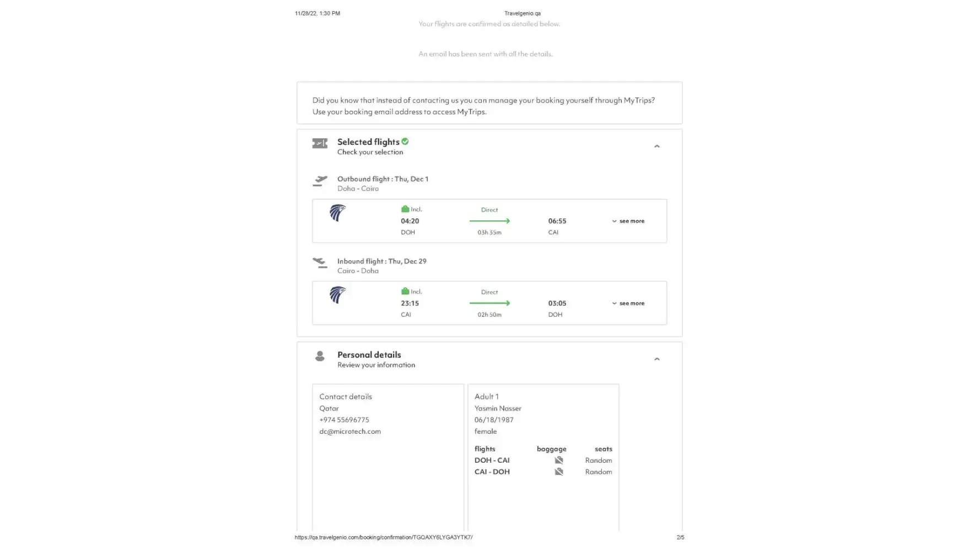
Task: Expand see more on the outbound flight
Action: (x=628, y=222)
